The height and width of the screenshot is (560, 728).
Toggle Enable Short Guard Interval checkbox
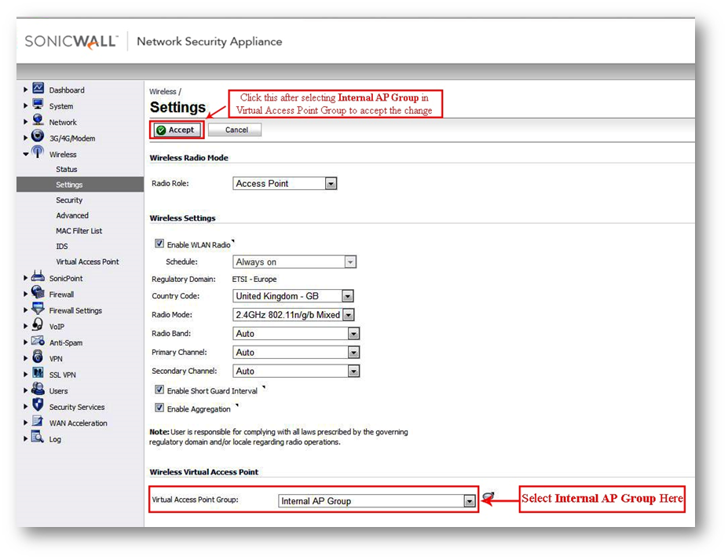tap(159, 390)
